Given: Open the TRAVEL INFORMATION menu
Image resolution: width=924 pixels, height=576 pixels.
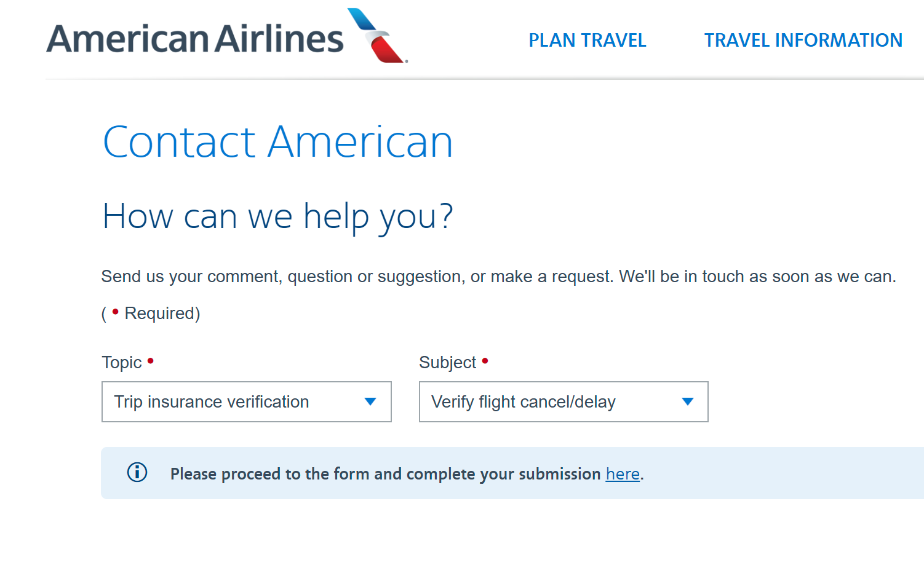Looking at the screenshot, I should tap(803, 41).
